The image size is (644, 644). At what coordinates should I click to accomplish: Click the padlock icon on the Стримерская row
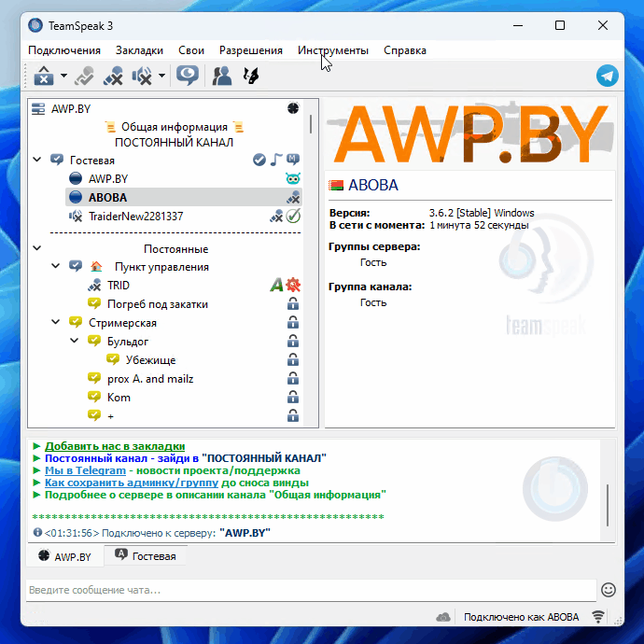(x=293, y=322)
